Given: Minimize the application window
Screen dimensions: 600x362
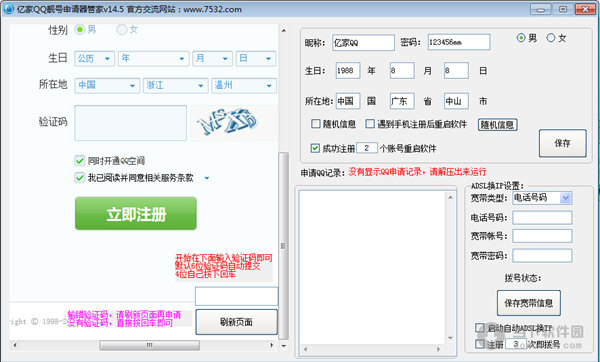Looking at the screenshot, I should tap(541, 9).
